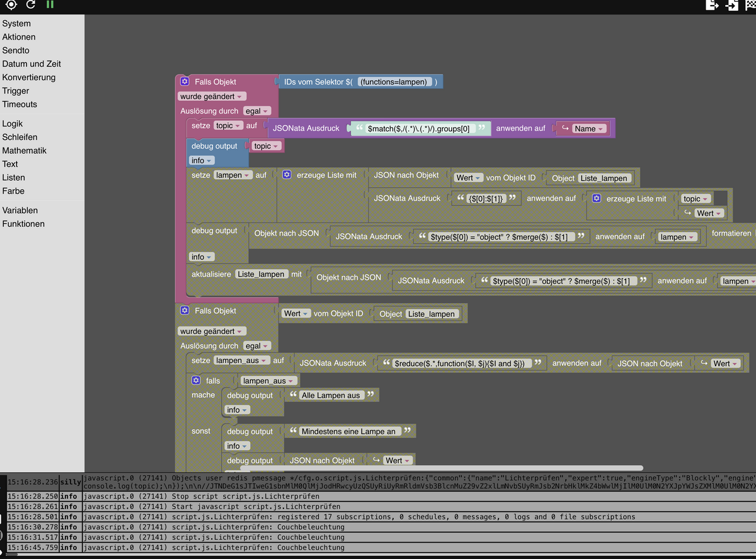Open lampen variable dropdown in setze lampen block
The height and width of the screenshot is (559, 756).
point(233,175)
